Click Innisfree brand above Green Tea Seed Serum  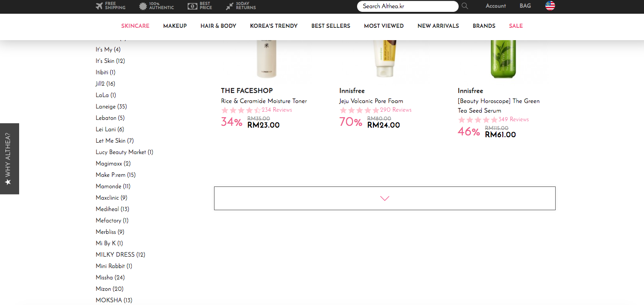(x=470, y=91)
